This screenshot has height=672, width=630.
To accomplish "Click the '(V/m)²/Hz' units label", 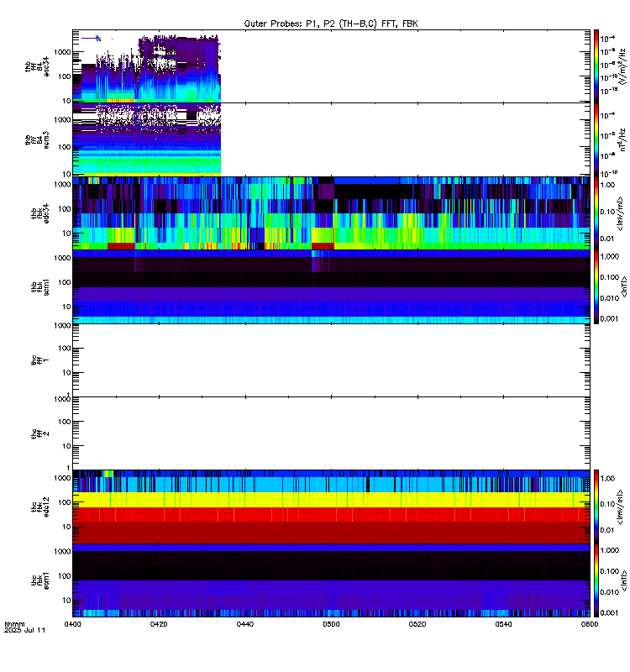I will coord(622,66).
